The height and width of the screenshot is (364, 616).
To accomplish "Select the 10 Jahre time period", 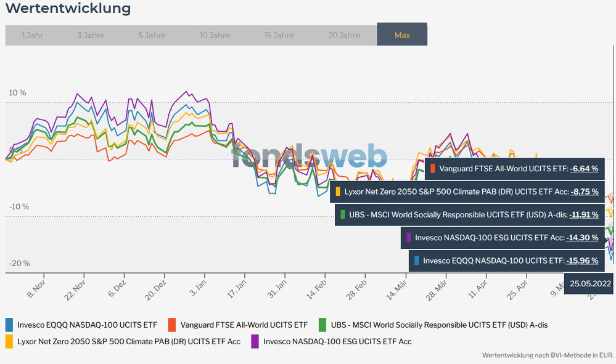I will [215, 35].
